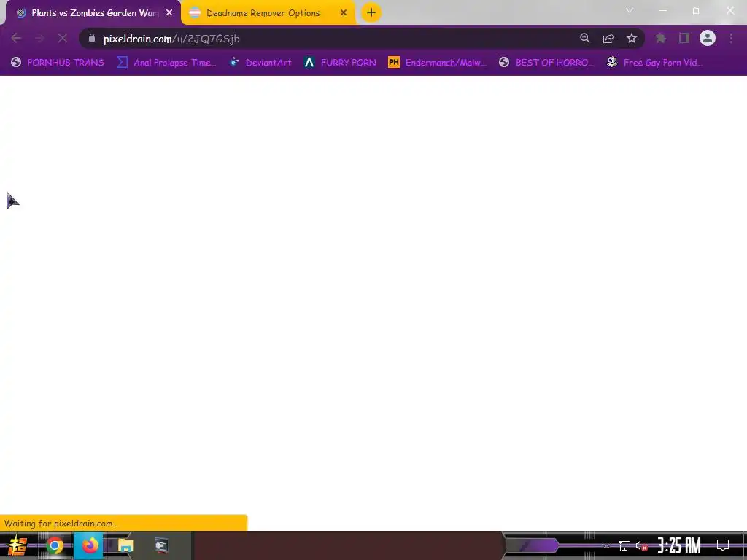The image size is (747, 560).
Task: Open the Start menu button
Action: pos(18,545)
